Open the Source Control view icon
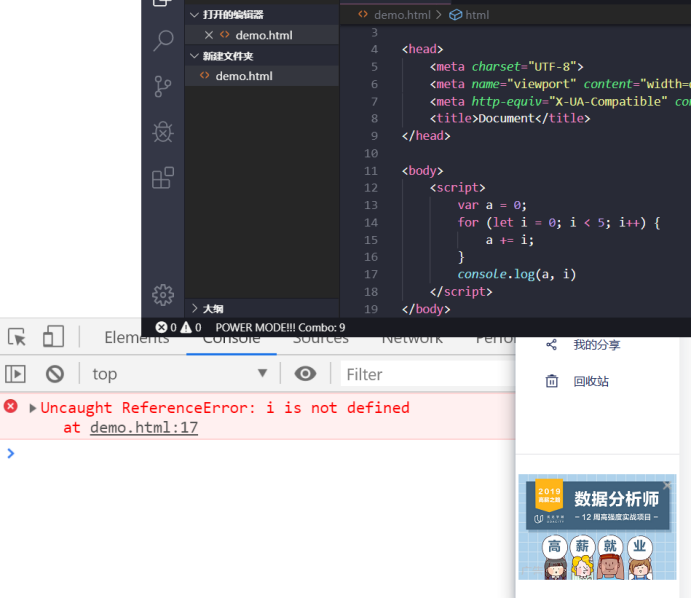The image size is (692, 598). tap(163, 87)
